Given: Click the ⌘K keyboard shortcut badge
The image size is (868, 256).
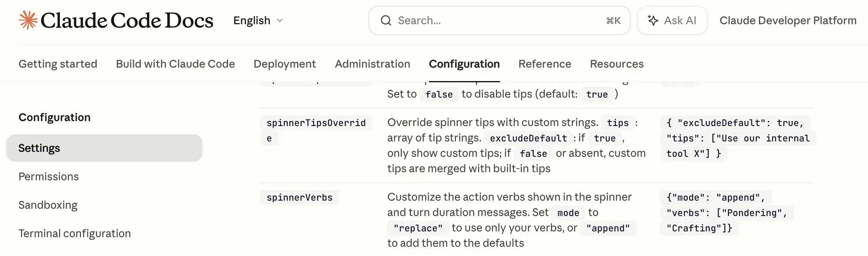Looking at the screenshot, I should click(613, 21).
